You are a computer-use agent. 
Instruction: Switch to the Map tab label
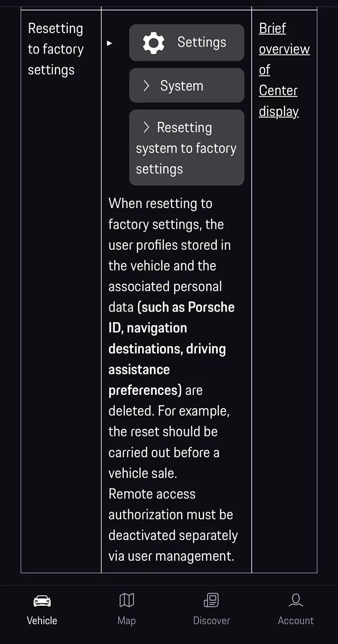127,621
